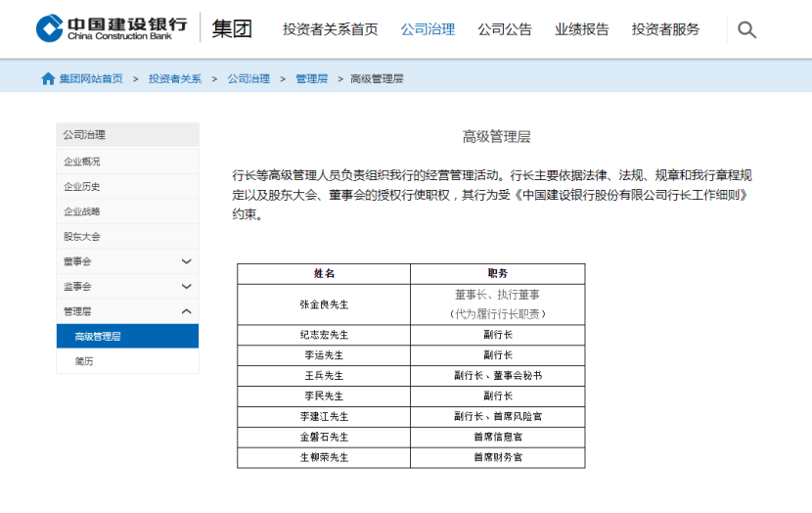The image size is (812, 513).
Task: Select 高级管理层 highlighted sidebar item
Action: 98,337
